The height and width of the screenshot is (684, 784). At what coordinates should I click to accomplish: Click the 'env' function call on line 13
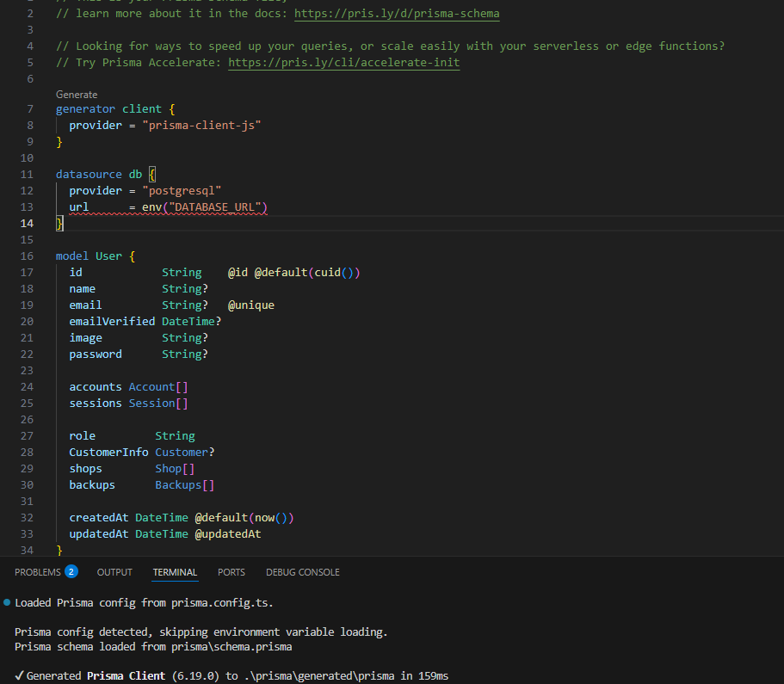152,207
